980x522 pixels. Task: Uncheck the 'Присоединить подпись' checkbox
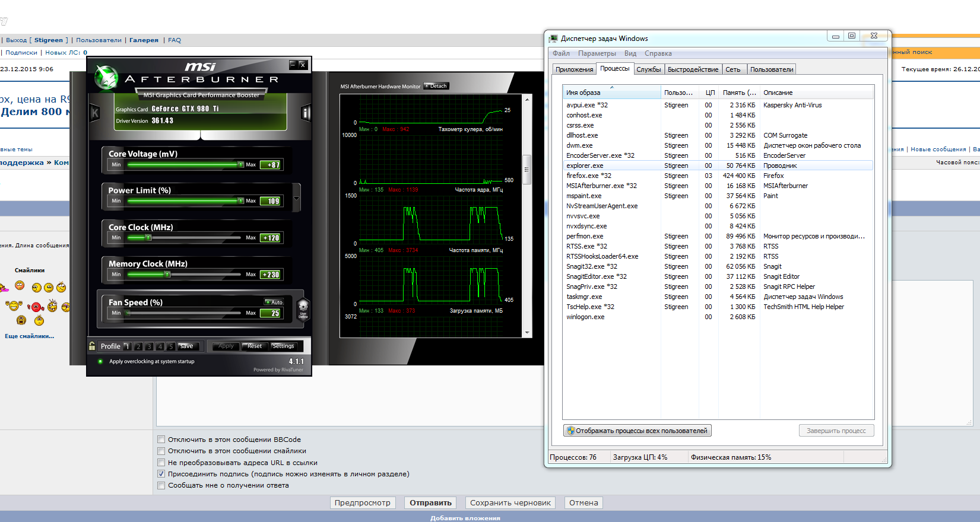click(161, 474)
